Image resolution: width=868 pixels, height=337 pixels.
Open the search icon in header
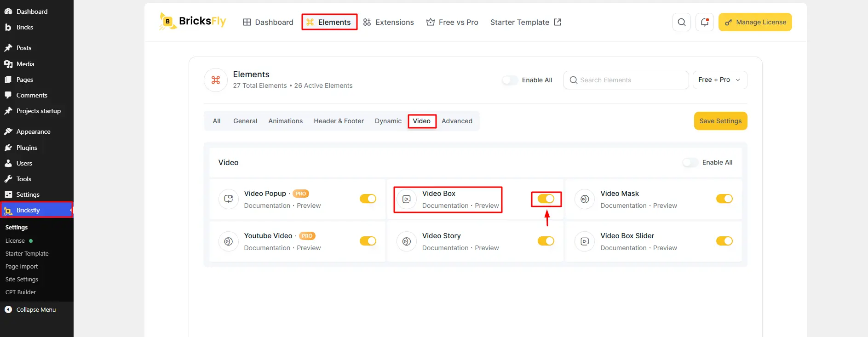682,22
